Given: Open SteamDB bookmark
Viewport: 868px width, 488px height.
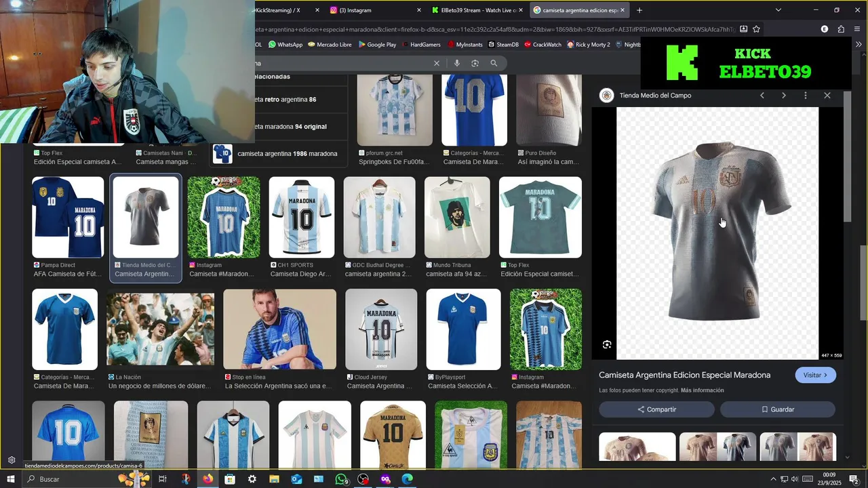Looking at the screenshot, I should [x=503, y=45].
